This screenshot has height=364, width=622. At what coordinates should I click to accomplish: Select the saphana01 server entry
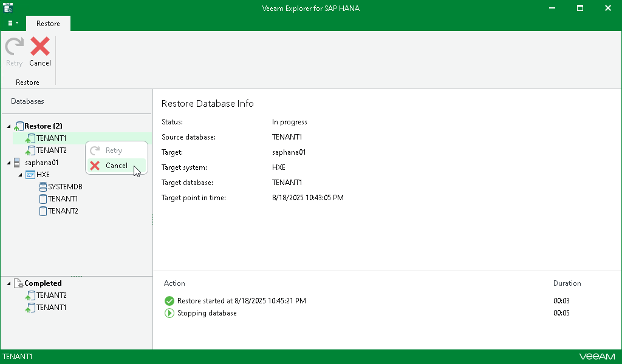pyautogui.click(x=42, y=163)
